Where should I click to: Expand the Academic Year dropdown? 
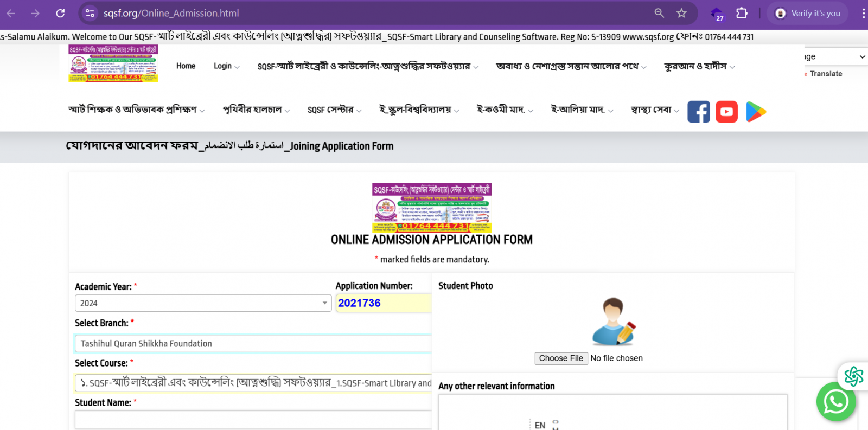coord(203,303)
